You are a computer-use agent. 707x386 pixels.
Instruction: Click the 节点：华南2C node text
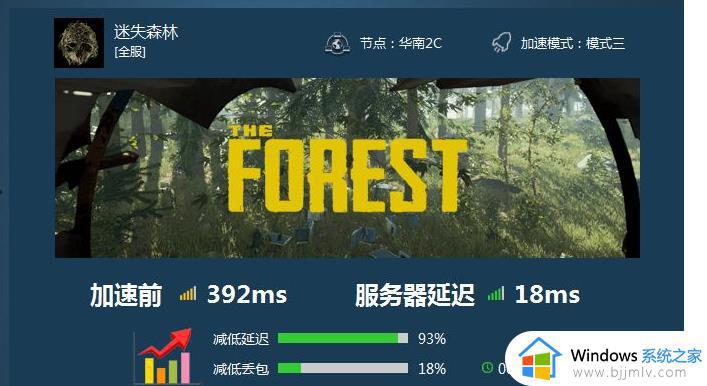[x=401, y=43]
